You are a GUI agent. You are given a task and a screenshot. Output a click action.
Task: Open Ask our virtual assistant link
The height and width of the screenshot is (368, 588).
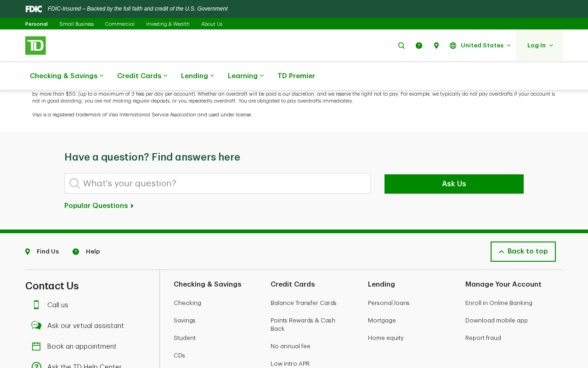[x=85, y=326]
